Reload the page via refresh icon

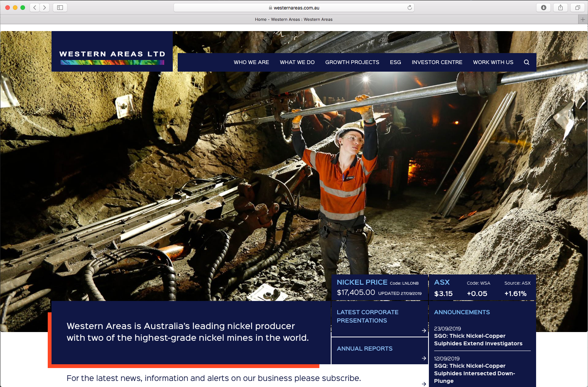[410, 8]
